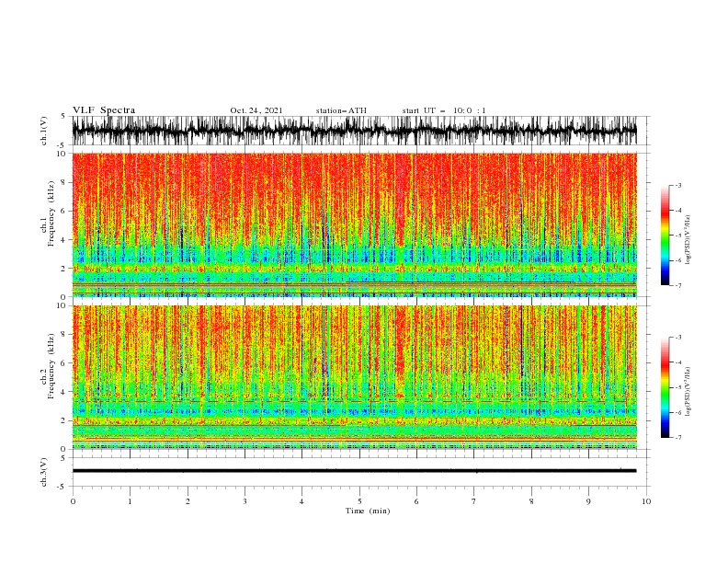728x563 pixels.
Task: Click the ch.2 spectrogram PSD color bar
Action: tap(665, 387)
